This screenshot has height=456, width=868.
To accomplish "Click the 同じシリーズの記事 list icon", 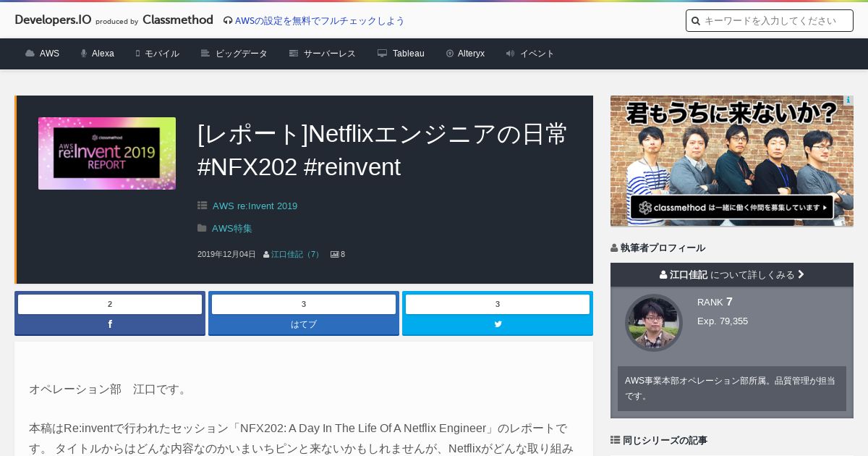I will [615, 440].
